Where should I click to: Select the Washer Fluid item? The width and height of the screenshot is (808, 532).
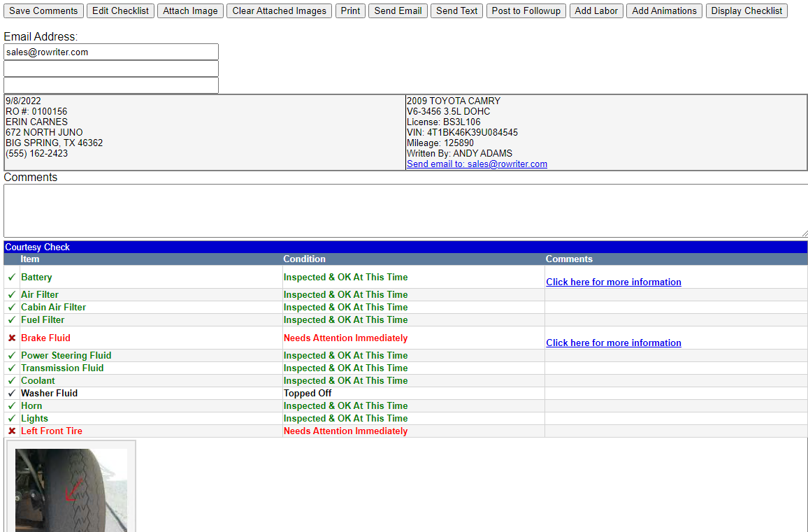(50, 394)
